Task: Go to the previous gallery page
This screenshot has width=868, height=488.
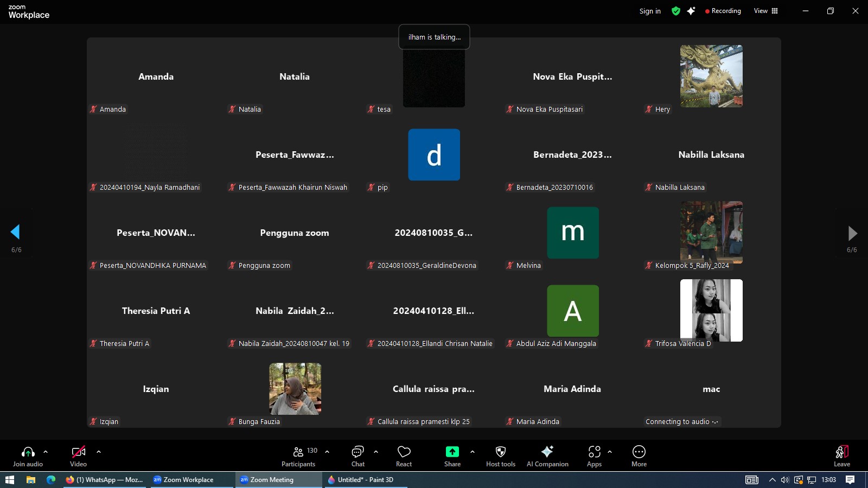Action: pos(16,232)
